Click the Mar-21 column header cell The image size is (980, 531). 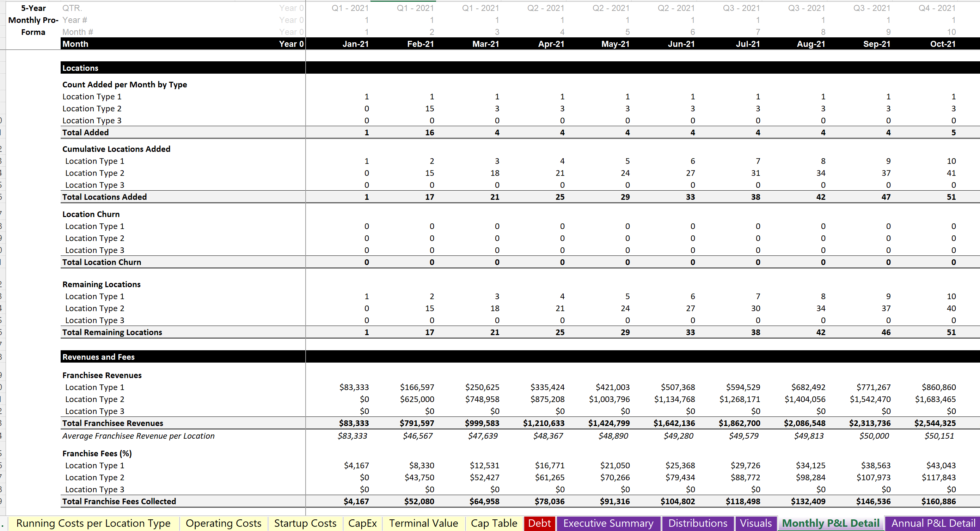click(485, 44)
